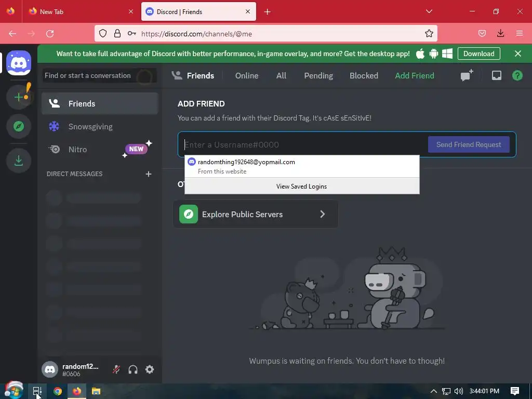Screen dimensions: 532x399
Task: Open tracking protection shield icon
Action: click(x=103, y=33)
